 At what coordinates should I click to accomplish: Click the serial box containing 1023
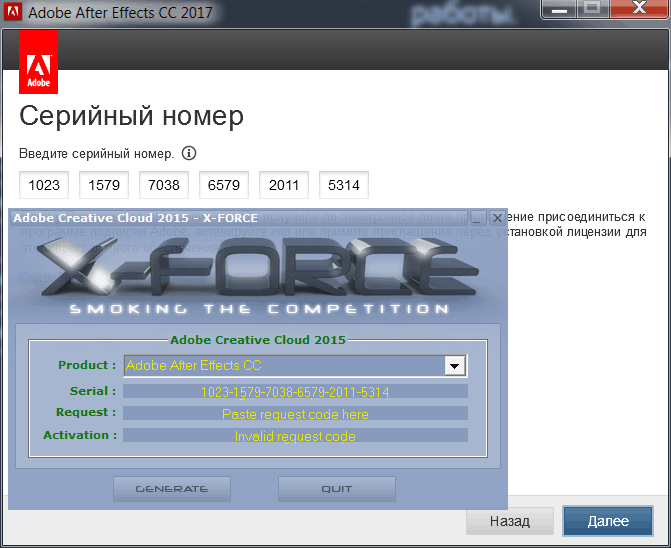pyautogui.click(x=44, y=185)
